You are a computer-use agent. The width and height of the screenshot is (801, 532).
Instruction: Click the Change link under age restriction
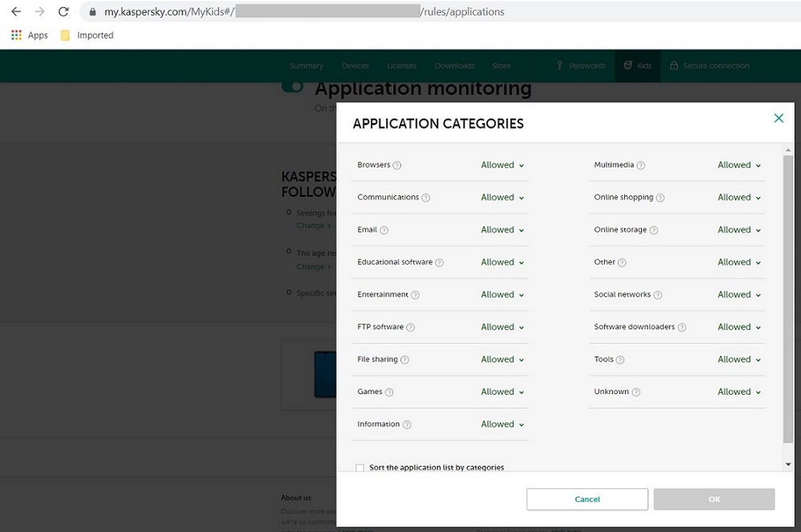[x=313, y=267]
